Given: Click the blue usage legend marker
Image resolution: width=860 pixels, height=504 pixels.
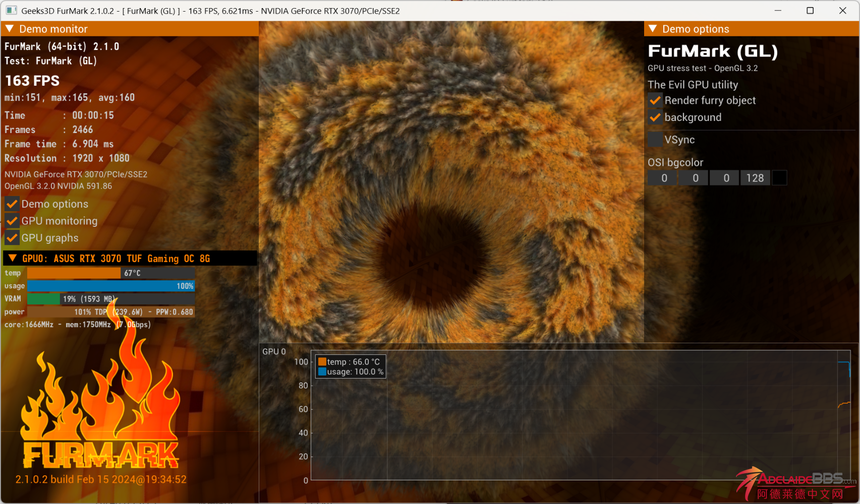Looking at the screenshot, I should [x=322, y=372].
